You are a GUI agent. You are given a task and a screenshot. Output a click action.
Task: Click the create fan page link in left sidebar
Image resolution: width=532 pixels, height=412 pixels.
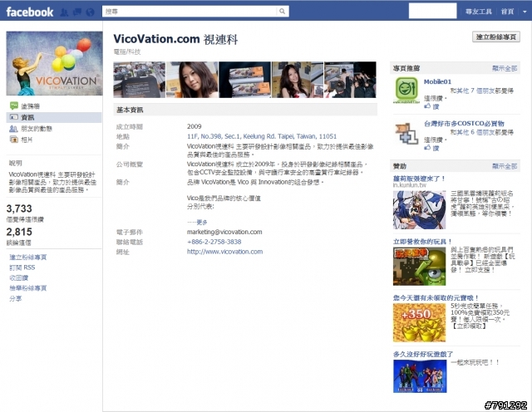(27, 257)
